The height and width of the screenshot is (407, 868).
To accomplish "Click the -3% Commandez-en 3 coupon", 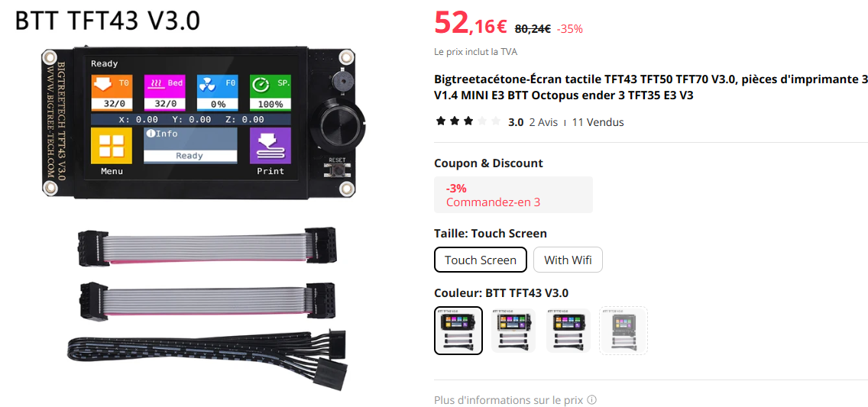I will pyautogui.click(x=513, y=195).
